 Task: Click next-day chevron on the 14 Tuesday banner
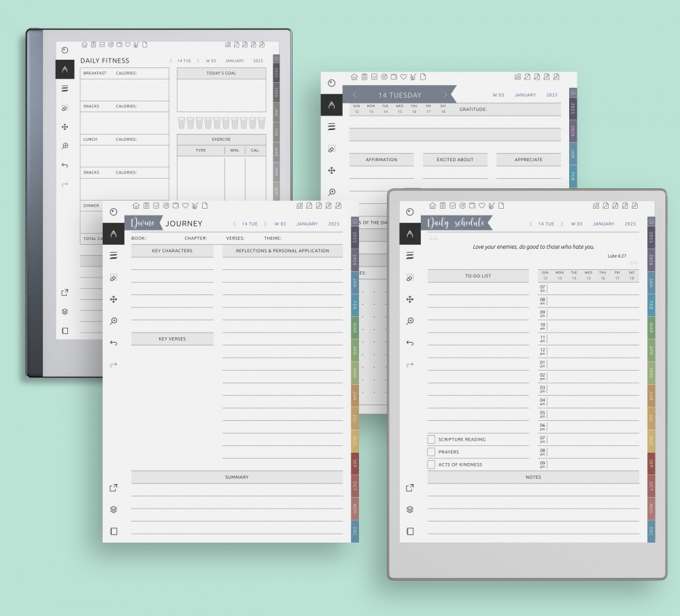[x=445, y=95]
